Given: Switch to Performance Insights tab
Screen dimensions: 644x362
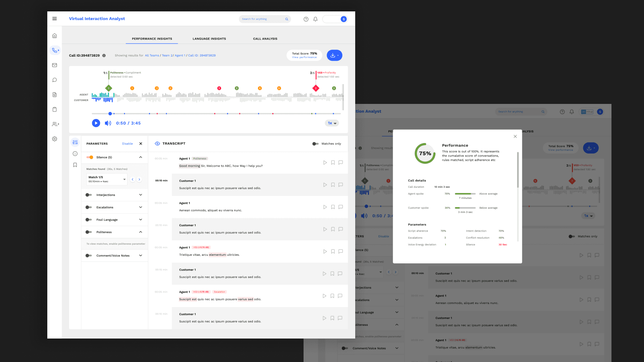Looking at the screenshot, I should click(x=152, y=39).
